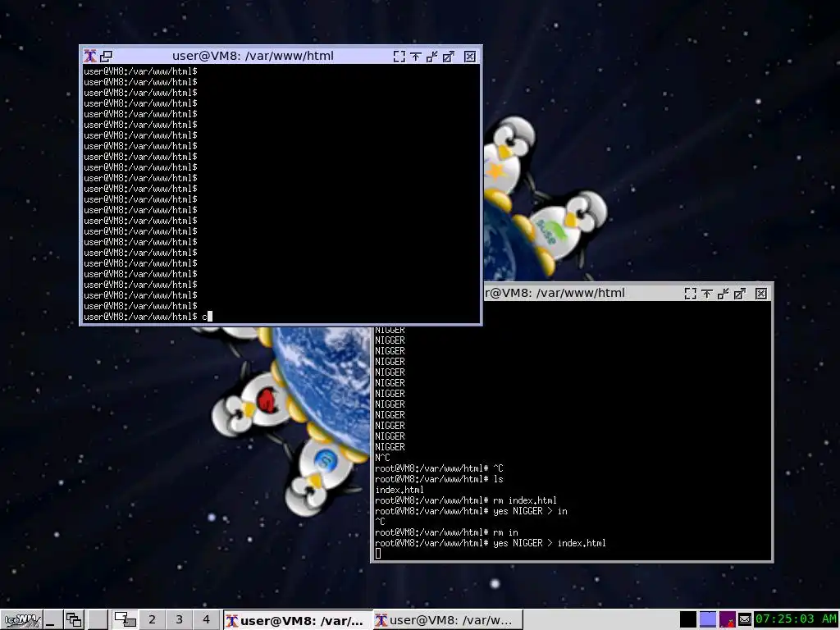Click the root terminal's fullscreen brackets icon
The width and height of the screenshot is (840, 630).
coord(691,294)
